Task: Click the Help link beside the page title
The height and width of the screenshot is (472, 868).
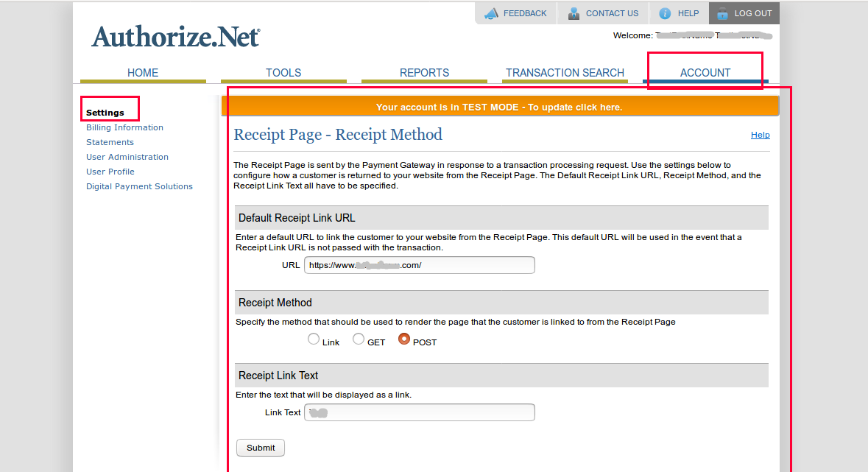Action: [760, 135]
